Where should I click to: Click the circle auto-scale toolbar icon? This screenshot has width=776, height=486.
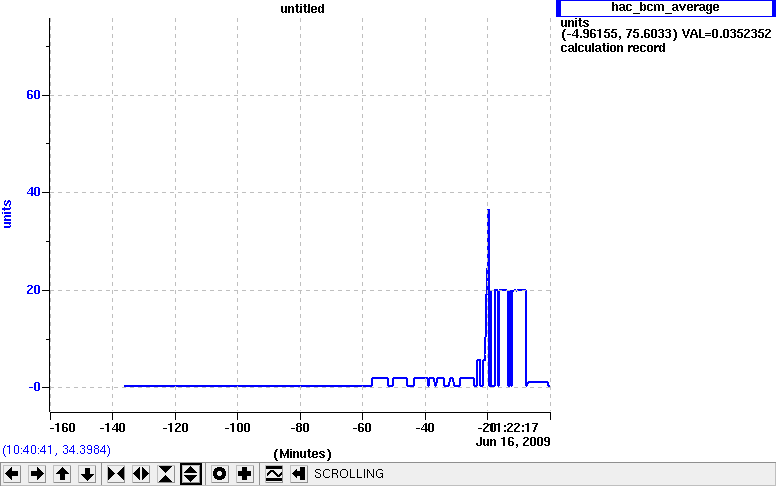coord(219,474)
